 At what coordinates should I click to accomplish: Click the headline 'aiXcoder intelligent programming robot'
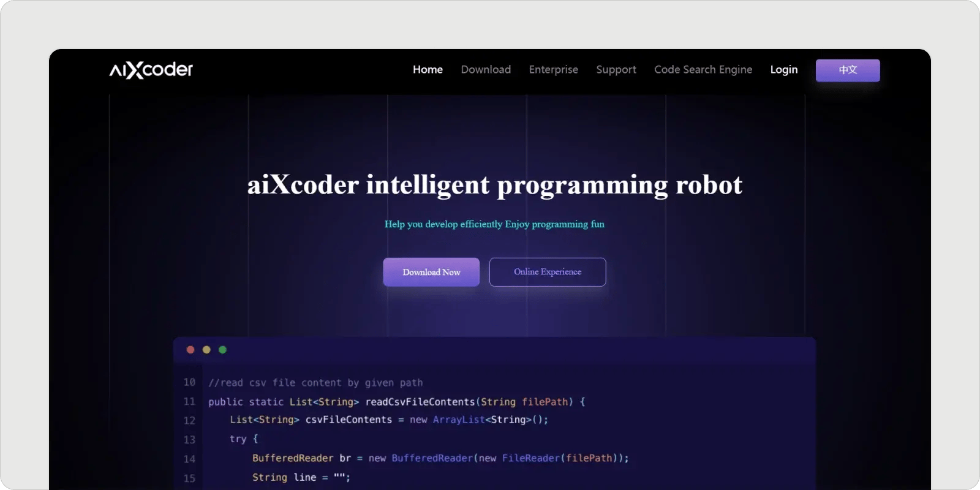point(495,185)
